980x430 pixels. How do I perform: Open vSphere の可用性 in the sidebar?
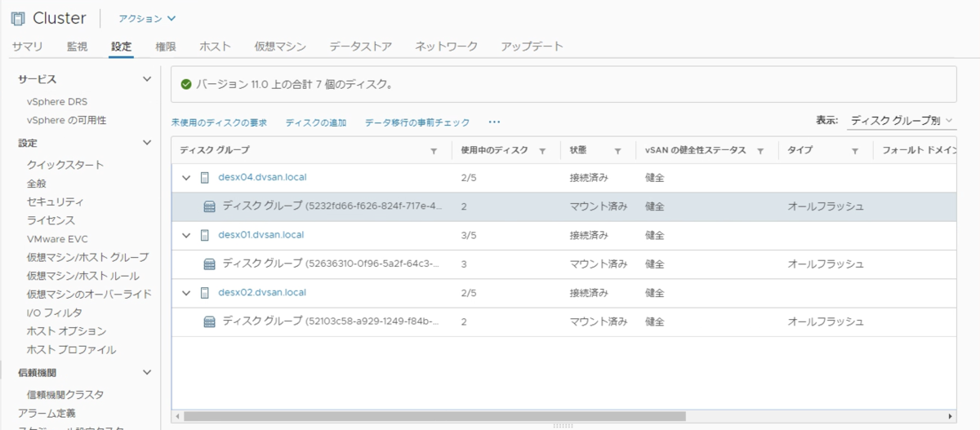pyautogui.click(x=66, y=121)
